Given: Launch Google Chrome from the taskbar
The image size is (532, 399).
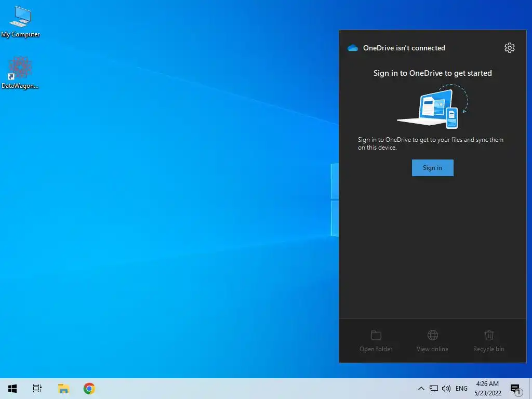Looking at the screenshot, I should (89, 389).
